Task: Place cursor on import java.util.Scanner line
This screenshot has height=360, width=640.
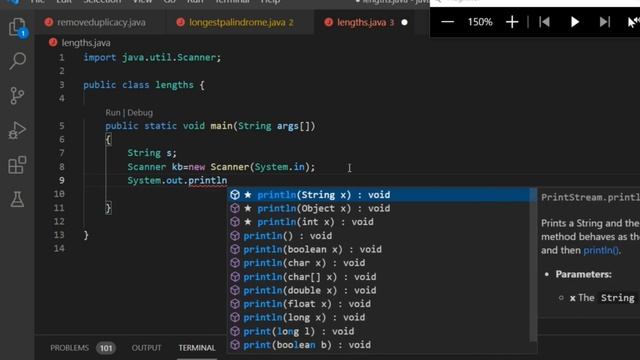Action: coord(152,58)
